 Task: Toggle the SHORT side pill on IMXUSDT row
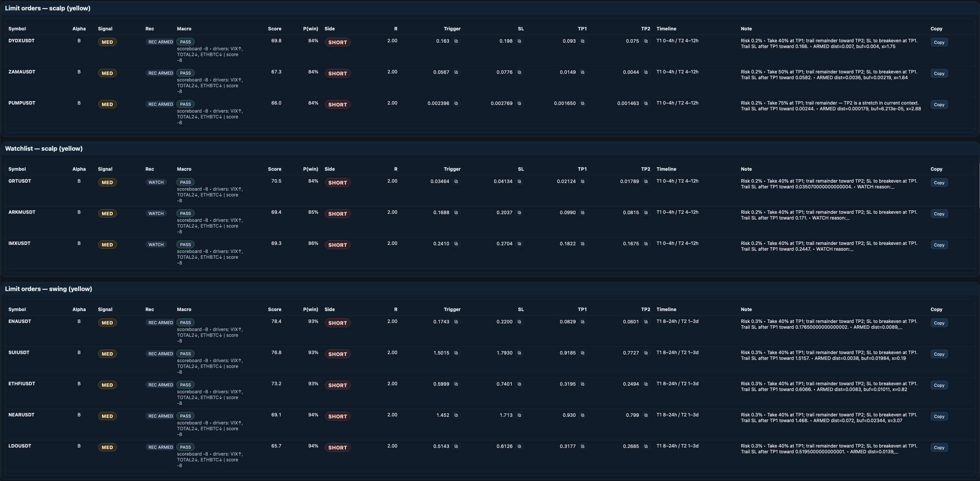pyautogui.click(x=337, y=245)
